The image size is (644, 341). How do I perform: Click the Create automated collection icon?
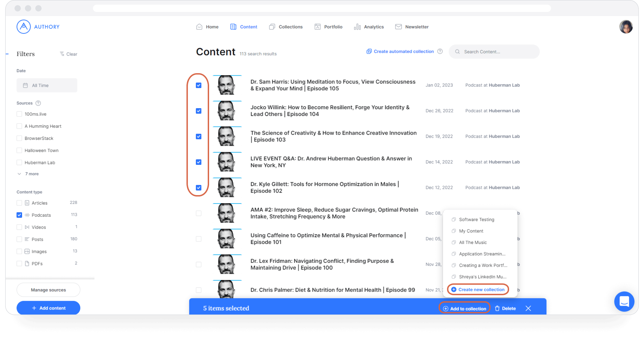[x=369, y=51]
